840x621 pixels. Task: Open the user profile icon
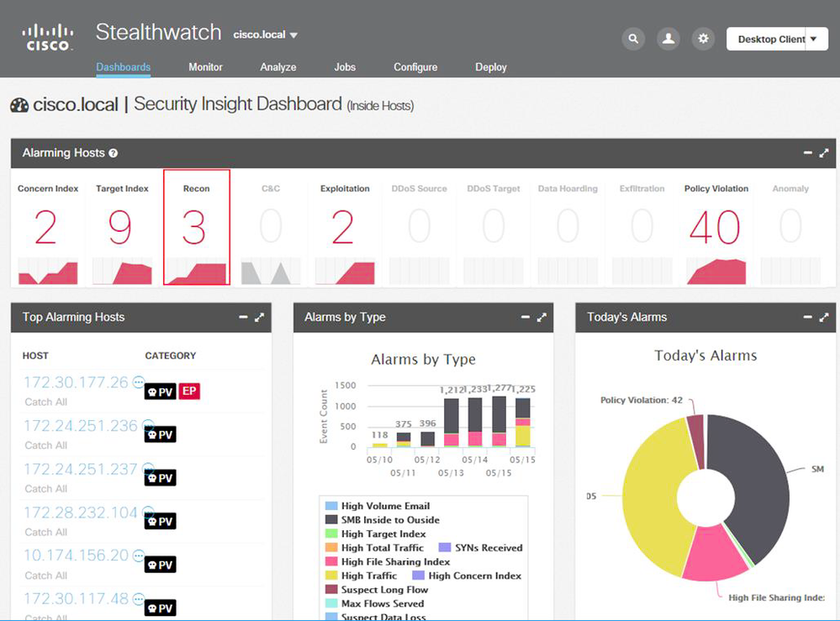[x=668, y=39]
